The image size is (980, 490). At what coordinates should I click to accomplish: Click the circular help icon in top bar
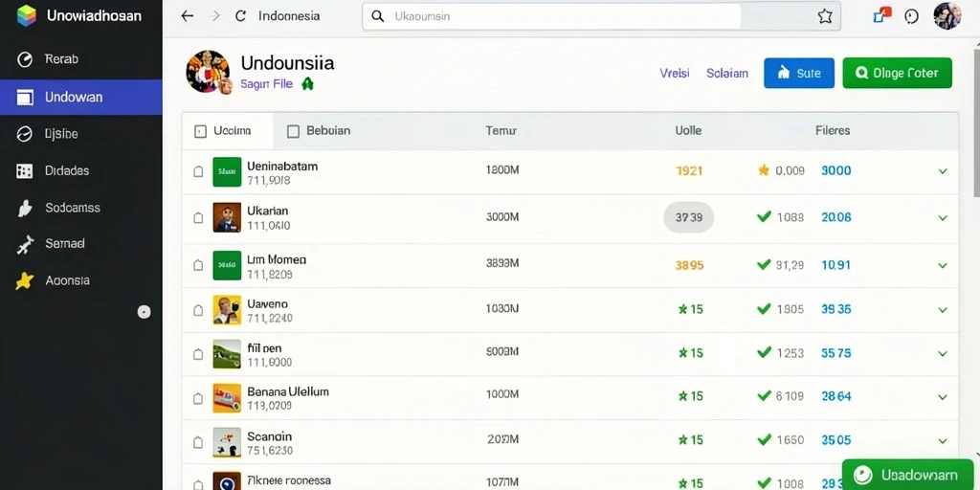pos(912,17)
